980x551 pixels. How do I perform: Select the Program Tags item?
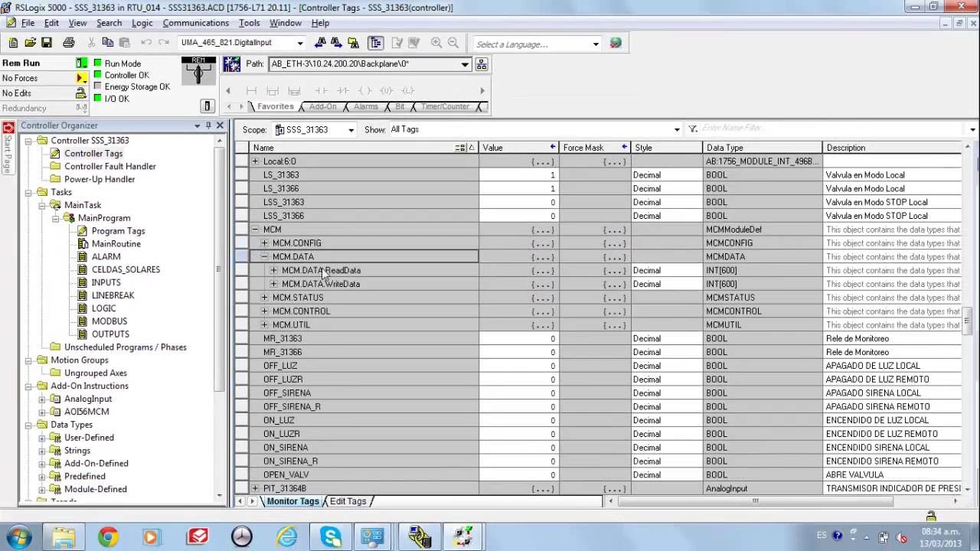pos(118,231)
